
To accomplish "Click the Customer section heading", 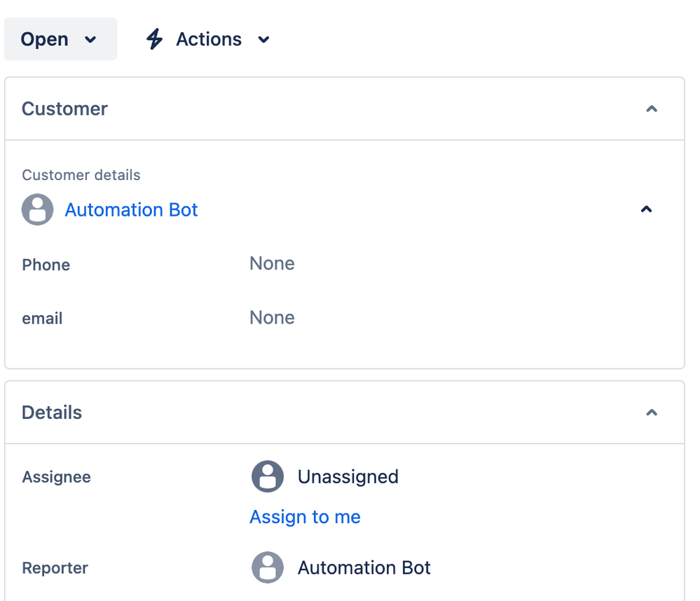I will click(x=64, y=109).
